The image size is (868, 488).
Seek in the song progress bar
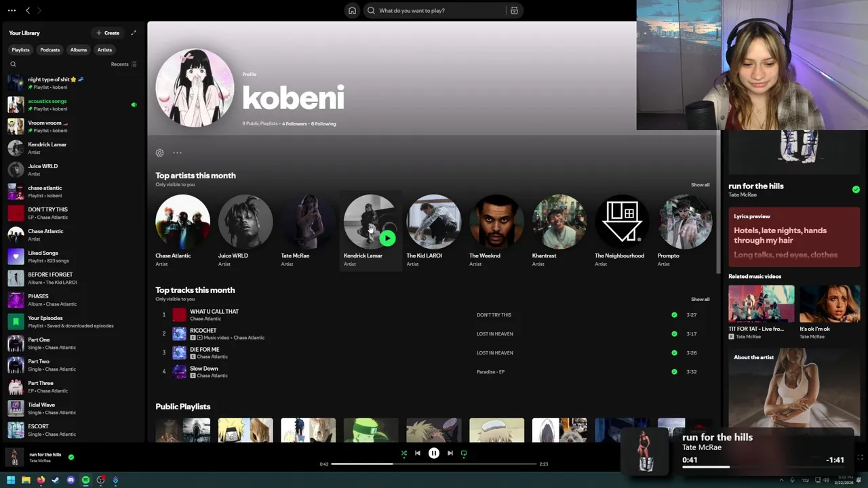[434, 464]
